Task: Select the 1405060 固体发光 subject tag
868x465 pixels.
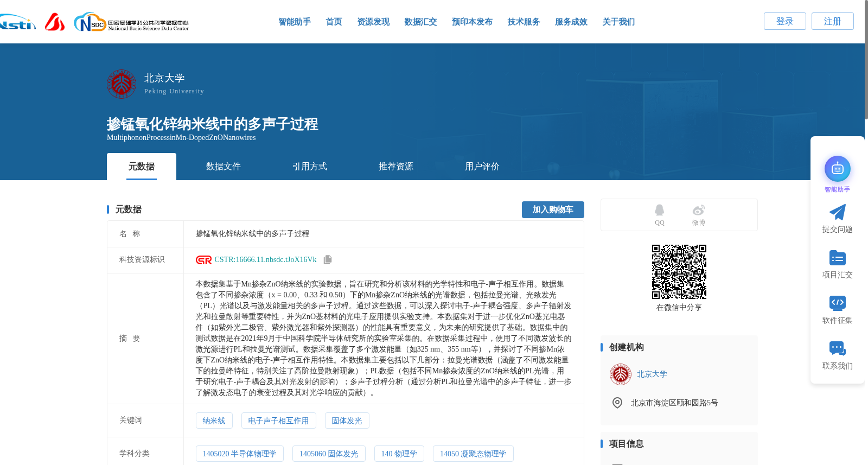Action: pos(329,454)
